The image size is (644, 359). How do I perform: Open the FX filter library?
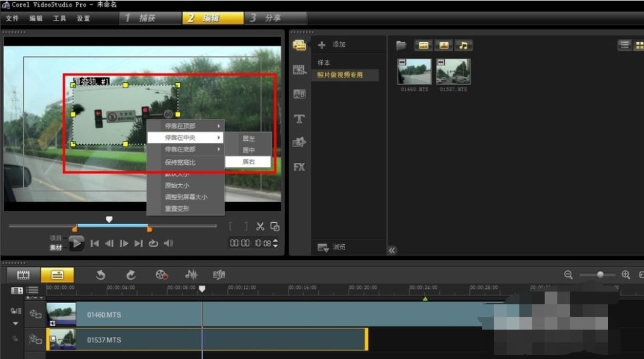(x=299, y=167)
